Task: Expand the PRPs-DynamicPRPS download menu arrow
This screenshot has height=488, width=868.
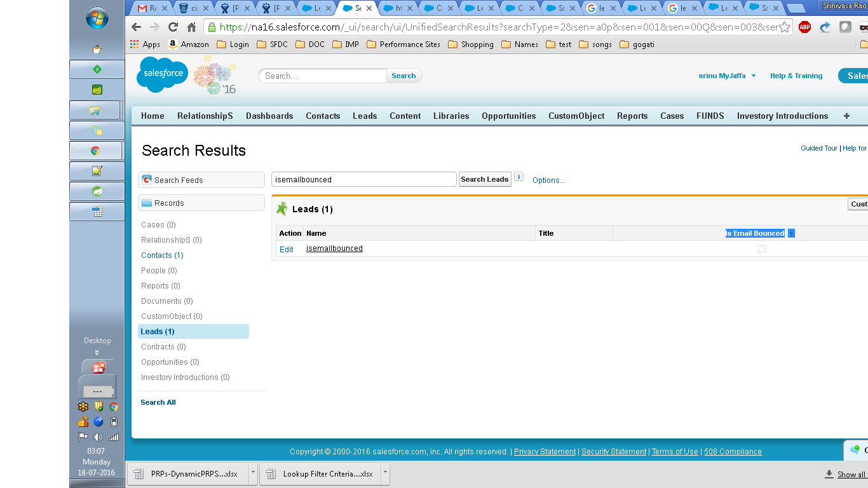Action: tap(253, 473)
